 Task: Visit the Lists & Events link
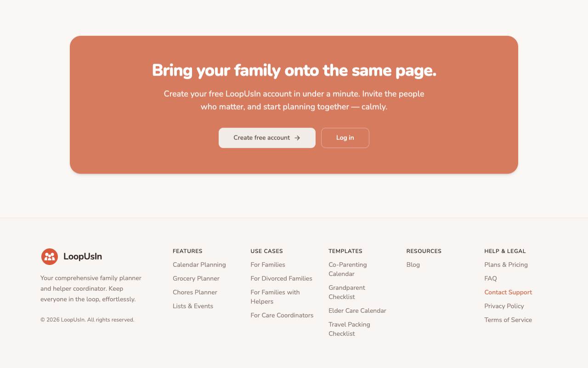tap(193, 306)
